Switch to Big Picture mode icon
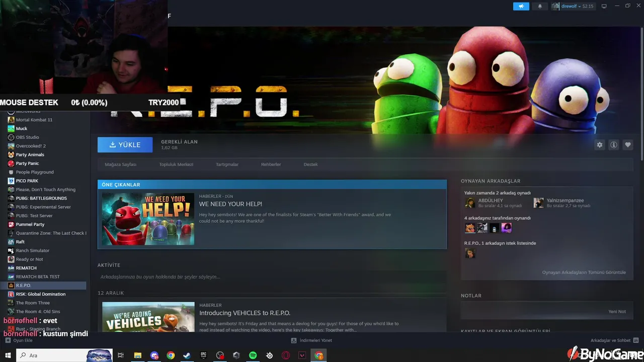 pos(604,6)
